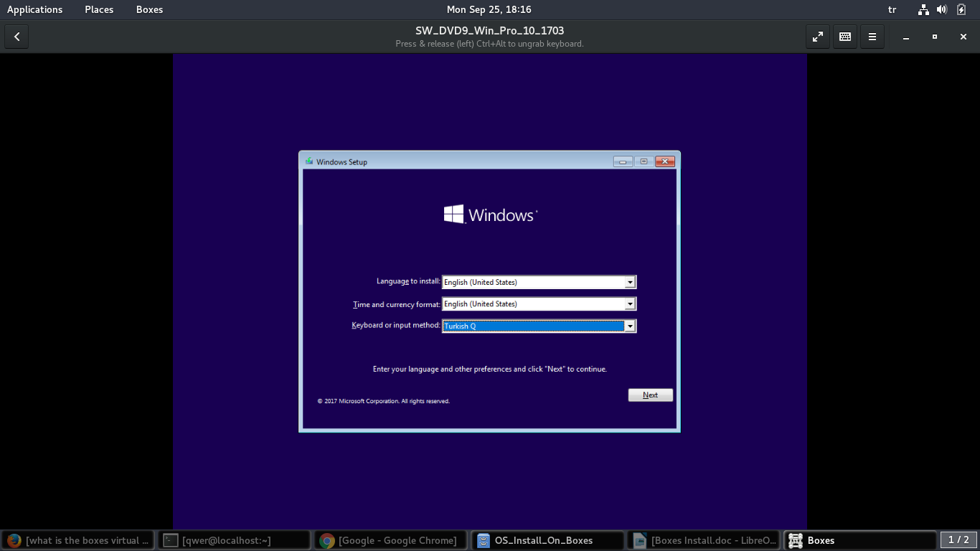980x551 pixels.
Task: Click the workspace switcher 1 / 2
Action: click(x=958, y=540)
